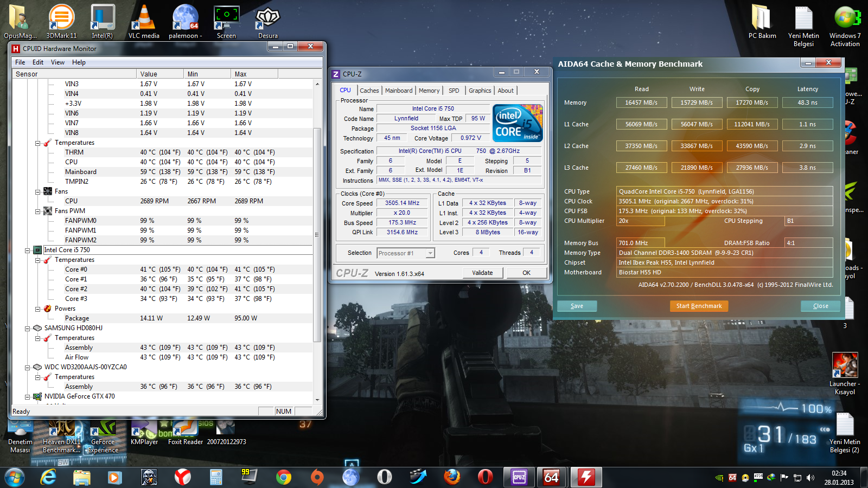Screen dimensions: 868x488
Task: Open the palemoon desktop shortcut
Action: [x=186, y=21]
